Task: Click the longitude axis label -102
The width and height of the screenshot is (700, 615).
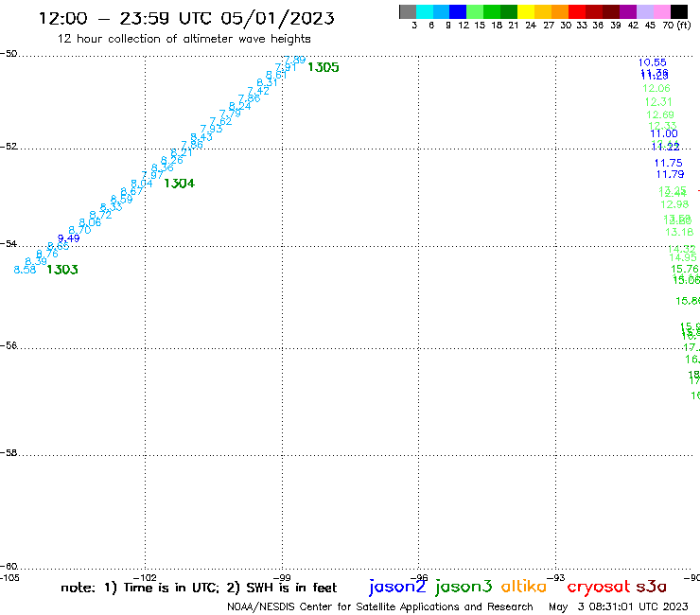Action: pyautogui.click(x=145, y=577)
